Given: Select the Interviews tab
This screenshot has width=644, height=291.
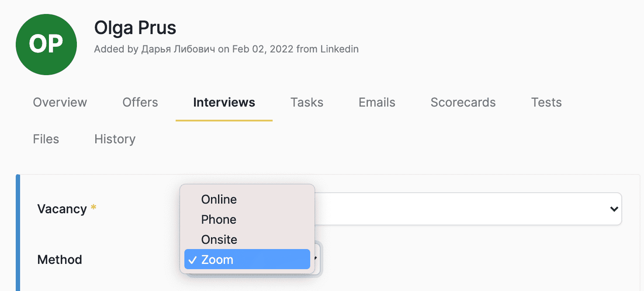Looking at the screenshot, I should click(224, 102).
